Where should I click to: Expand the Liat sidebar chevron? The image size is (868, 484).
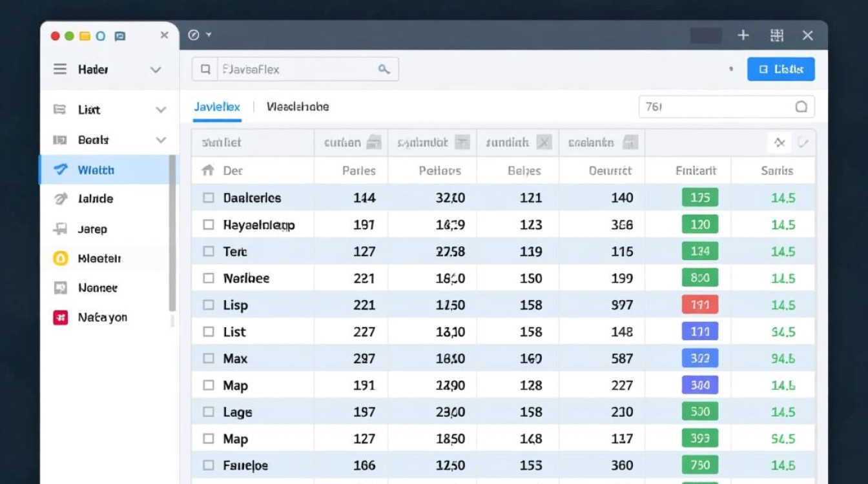coord(161,110)
